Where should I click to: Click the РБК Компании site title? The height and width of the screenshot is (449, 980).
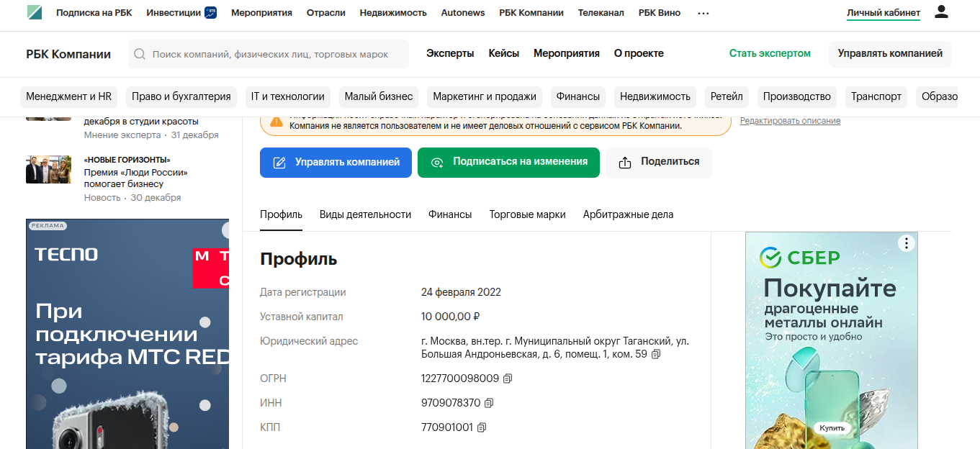click(x=68, y=54)
